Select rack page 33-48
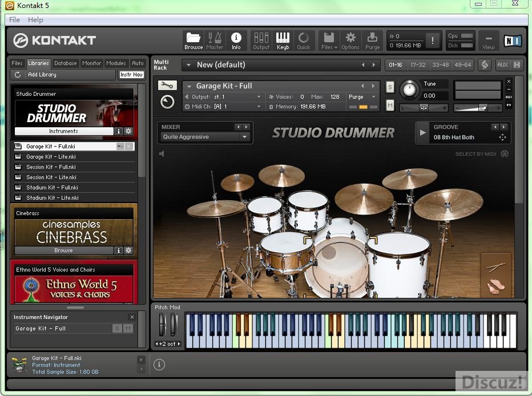This screenshot has height=396, width=532. click(x=441, y=64)
